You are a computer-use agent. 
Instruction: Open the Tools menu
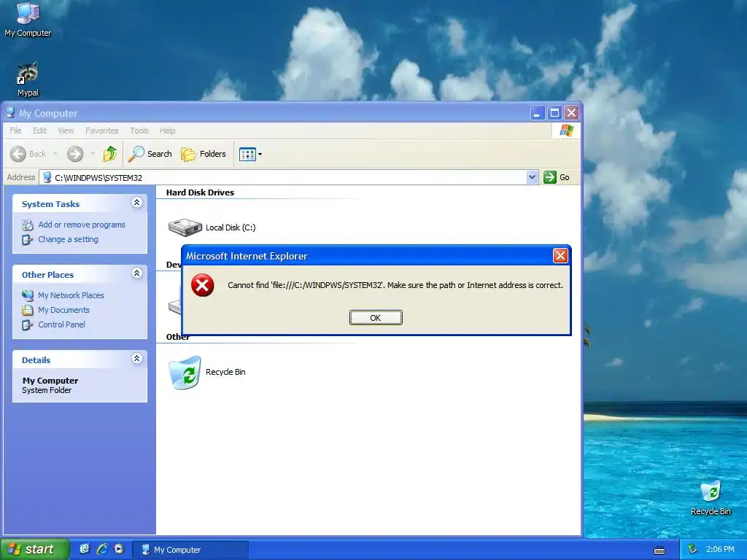tap(139, 131)
